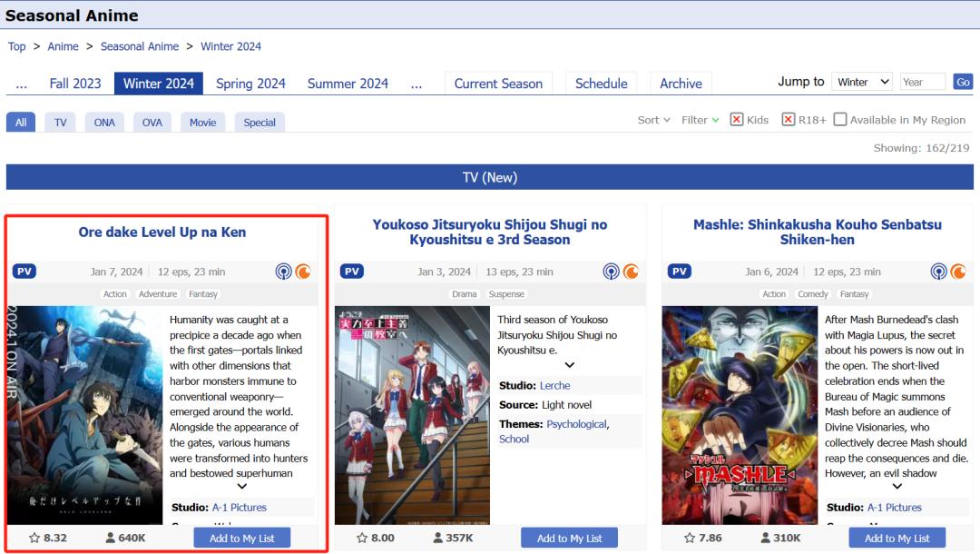Click the Year input field

coord(923,82)
